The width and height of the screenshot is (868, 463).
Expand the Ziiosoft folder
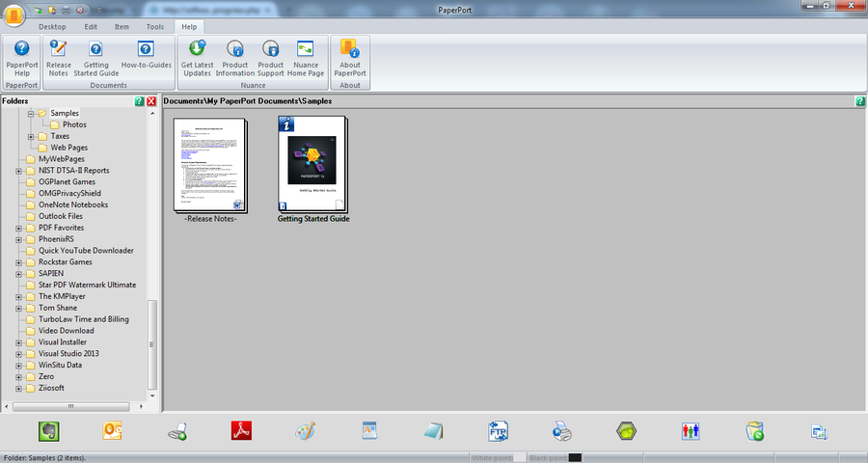pos(19,388)
